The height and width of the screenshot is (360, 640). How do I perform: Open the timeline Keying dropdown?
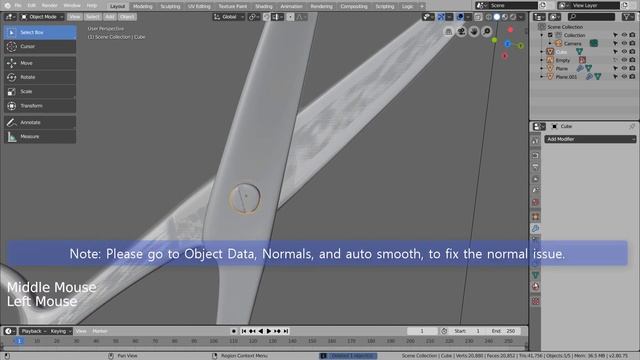click(60, 331)
